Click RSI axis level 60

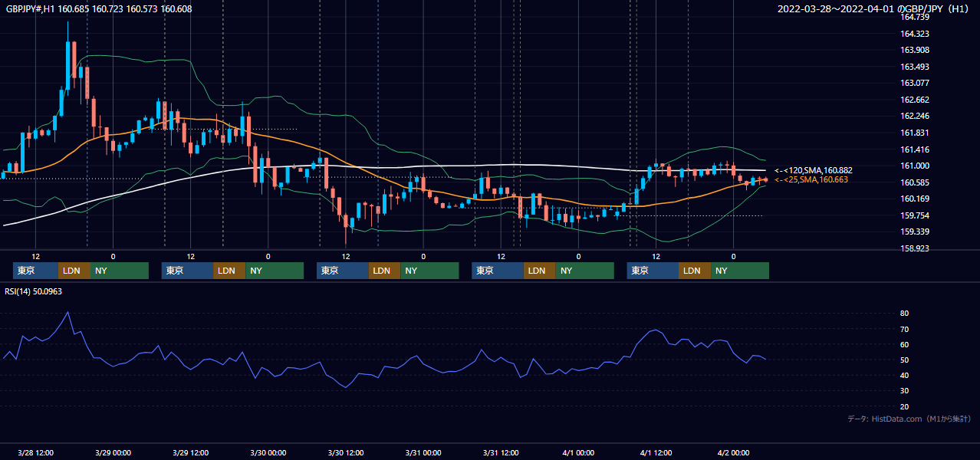(905, 344)
